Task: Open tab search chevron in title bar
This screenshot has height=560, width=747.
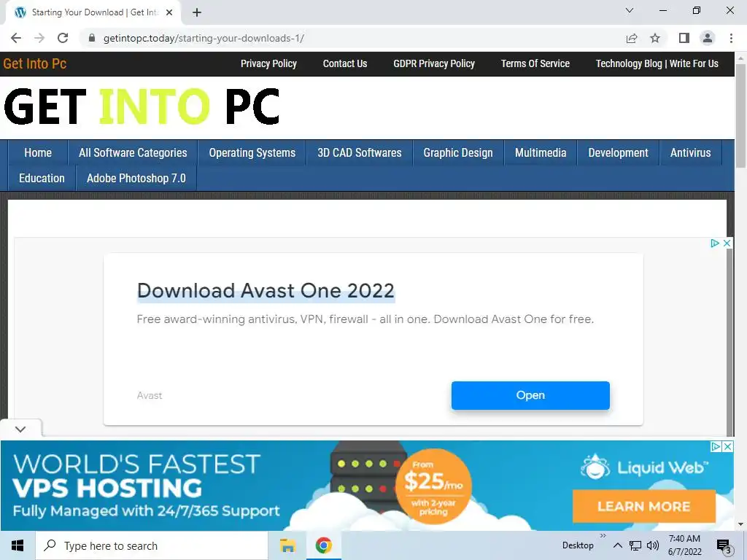Action: point(630,10)
